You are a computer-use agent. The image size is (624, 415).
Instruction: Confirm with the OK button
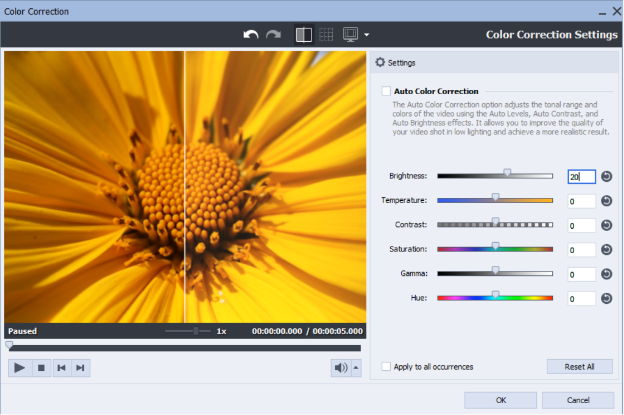click(500, 399)
